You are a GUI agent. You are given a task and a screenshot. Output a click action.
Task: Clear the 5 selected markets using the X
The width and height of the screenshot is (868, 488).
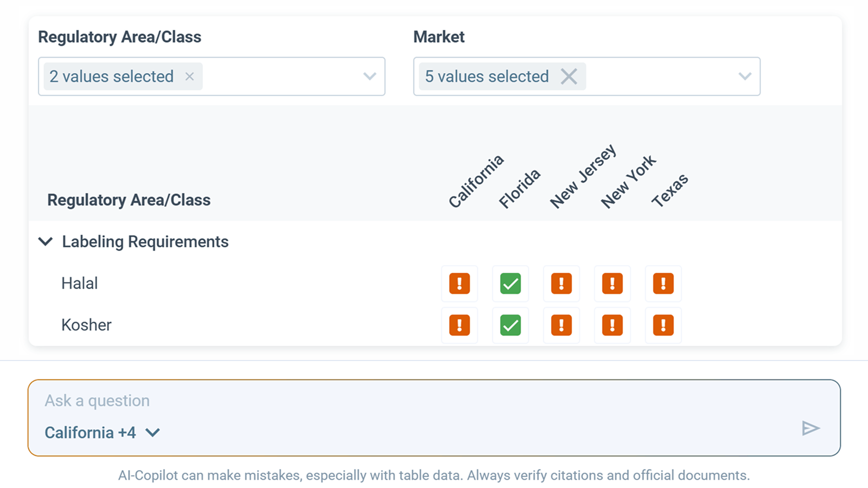(570, 76)
